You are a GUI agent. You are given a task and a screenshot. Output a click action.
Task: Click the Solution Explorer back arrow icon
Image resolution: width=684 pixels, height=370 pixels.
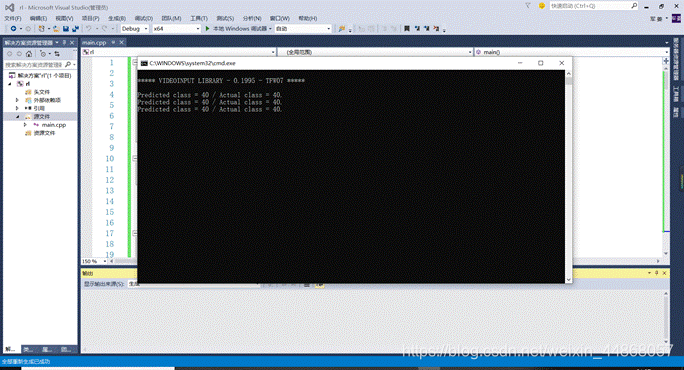[x=10, y=54]
